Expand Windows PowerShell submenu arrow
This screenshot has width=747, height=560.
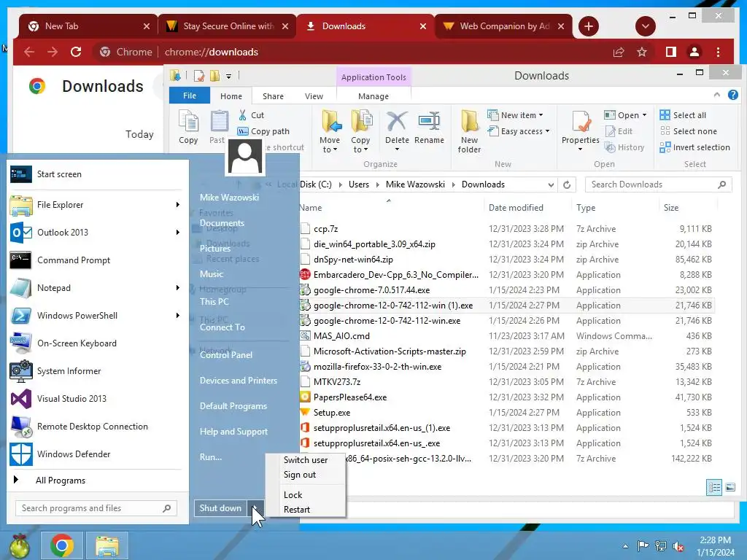178,315
